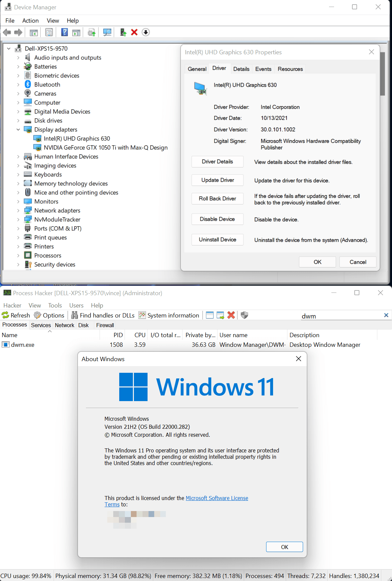
Task: Click the Physical memory status bar entry
Action: [103, 576]
